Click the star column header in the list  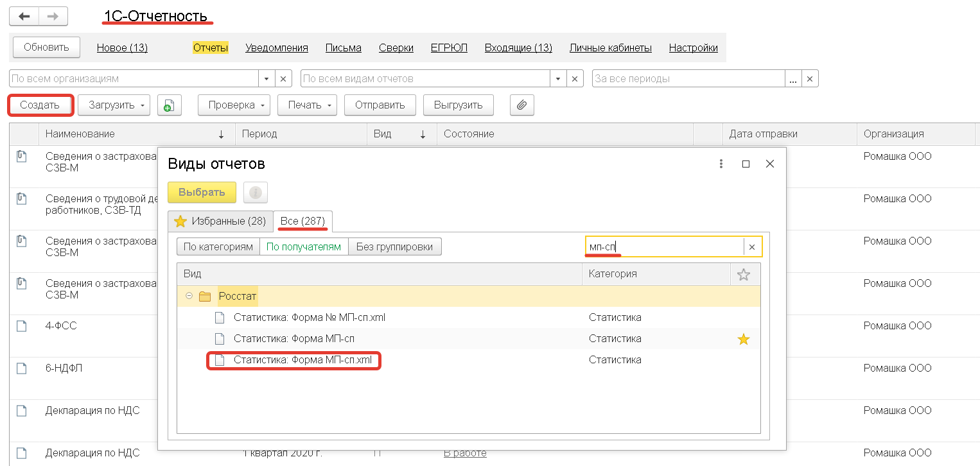click(x=744, y=274)
